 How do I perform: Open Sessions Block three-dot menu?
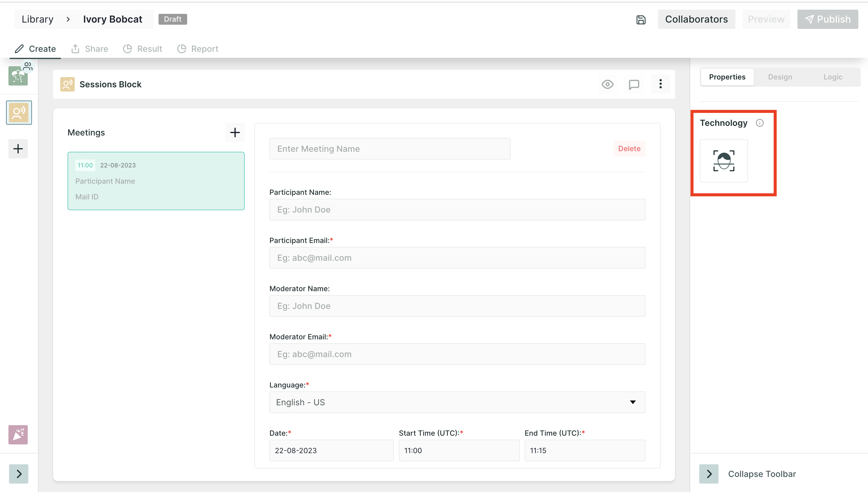[x=660, y=84]
